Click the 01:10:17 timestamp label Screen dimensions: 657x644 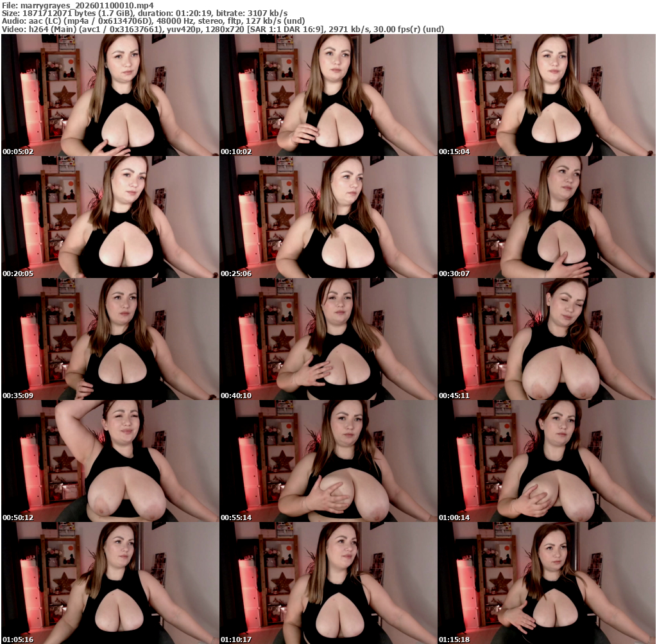point(236,640)
